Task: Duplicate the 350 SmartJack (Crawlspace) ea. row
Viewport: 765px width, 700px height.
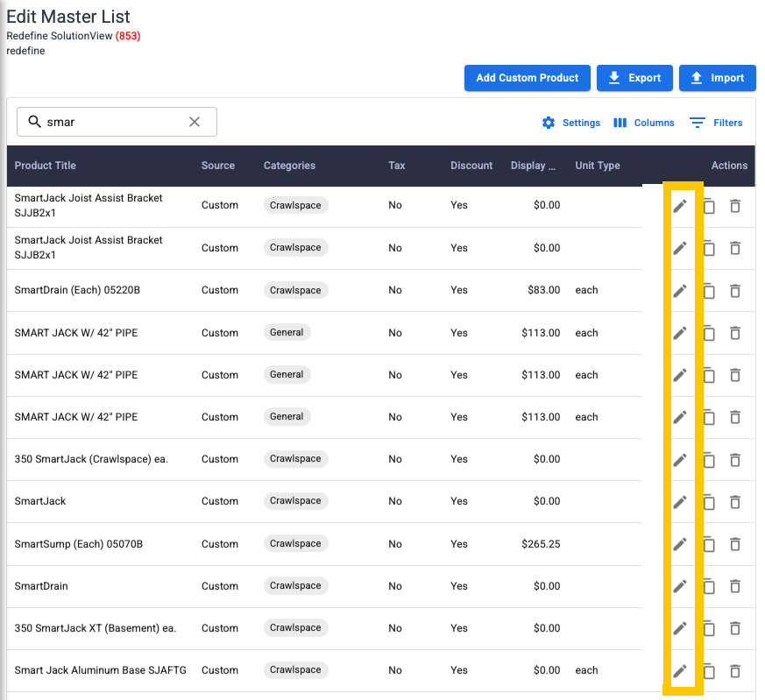Action: pyautogui.click(x=709, y=460)
